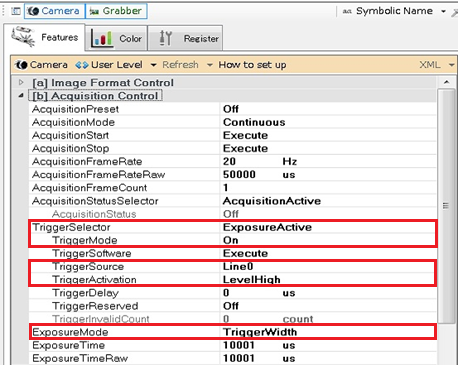The image size is (458, 365).
Task: Click AcquisitionStatusSelector value AcquisitionActive
Action: pos(272,201)
